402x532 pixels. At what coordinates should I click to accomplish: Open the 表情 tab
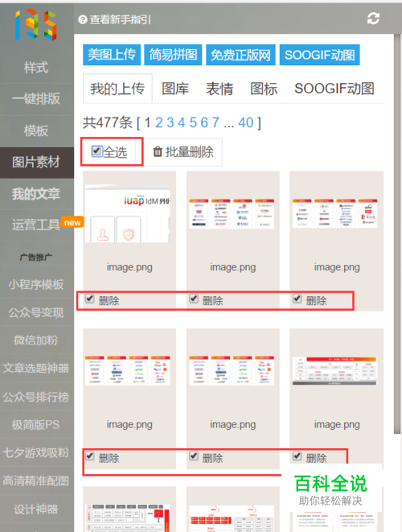(219, 89)
